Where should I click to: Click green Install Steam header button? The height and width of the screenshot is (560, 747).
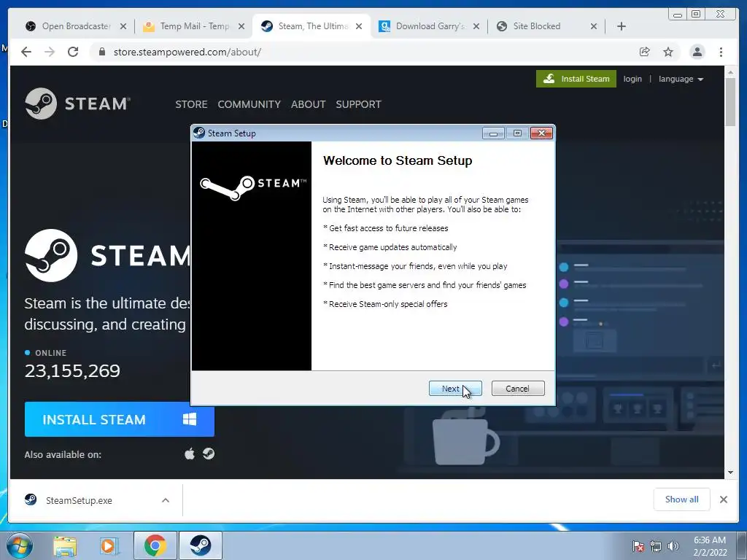[576, 79]
